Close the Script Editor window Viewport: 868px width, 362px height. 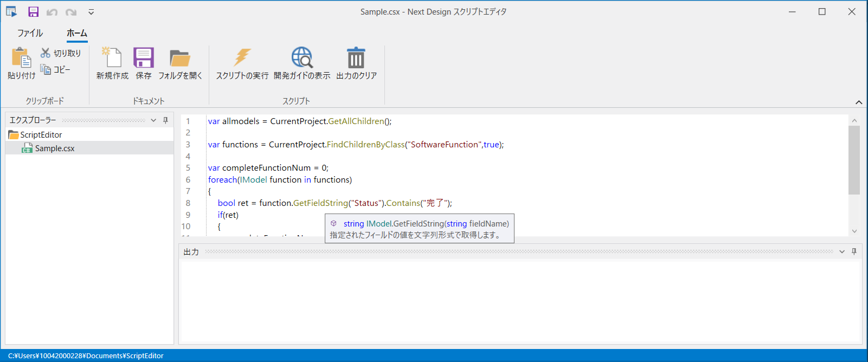852,12
